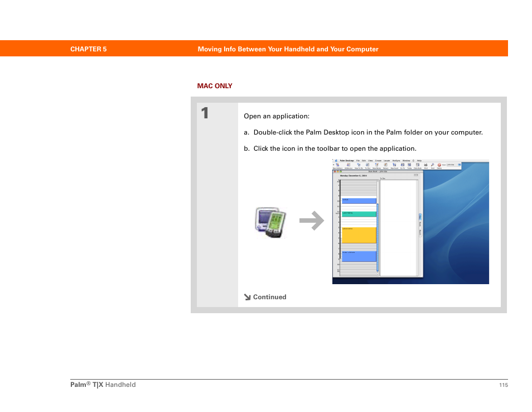Open the script menu icon before Help
The height and width of the screenshot is (412, 532).
click(x=413, y=161)
